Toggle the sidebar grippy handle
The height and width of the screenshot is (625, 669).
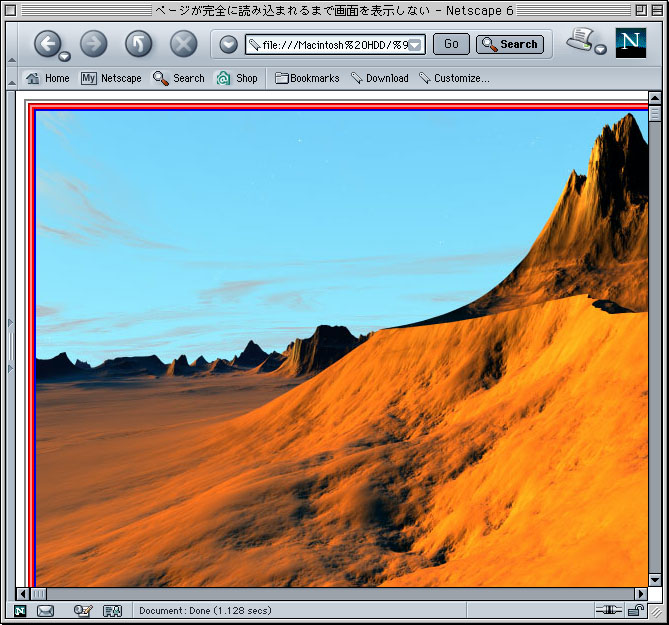coord(11,346)
